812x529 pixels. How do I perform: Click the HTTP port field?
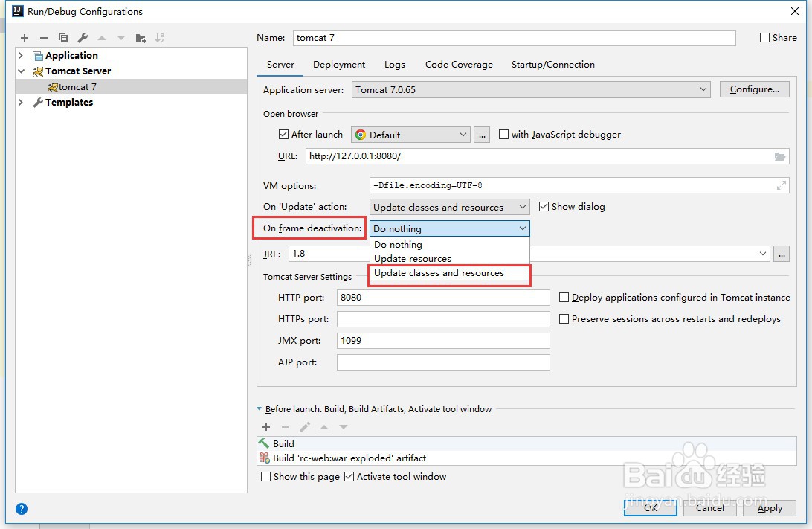(443, 298)
